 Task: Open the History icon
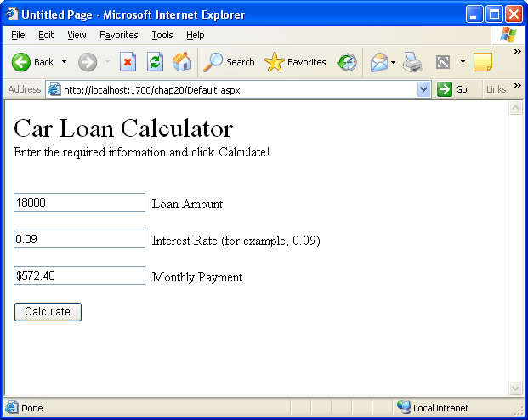tap(347, 62)
